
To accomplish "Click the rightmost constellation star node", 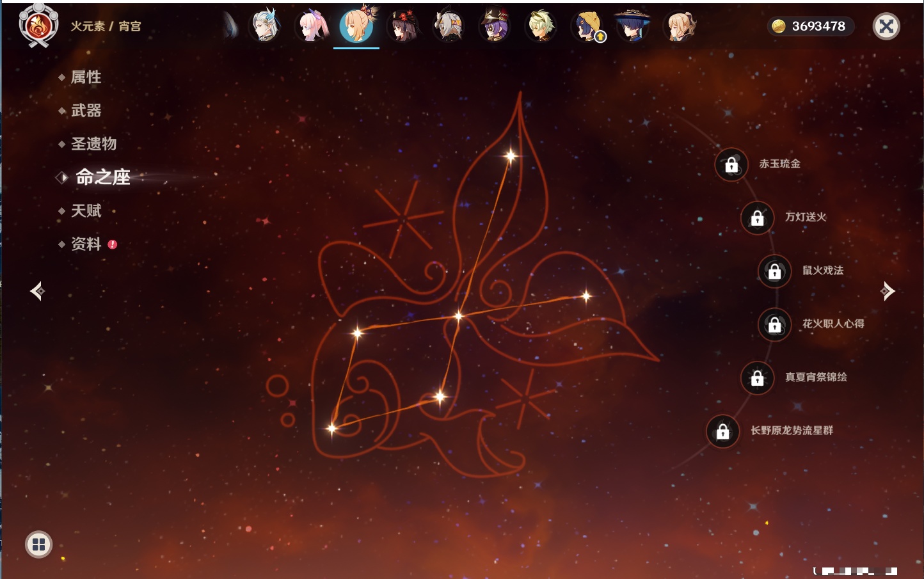I will click(x=586, y=296).
